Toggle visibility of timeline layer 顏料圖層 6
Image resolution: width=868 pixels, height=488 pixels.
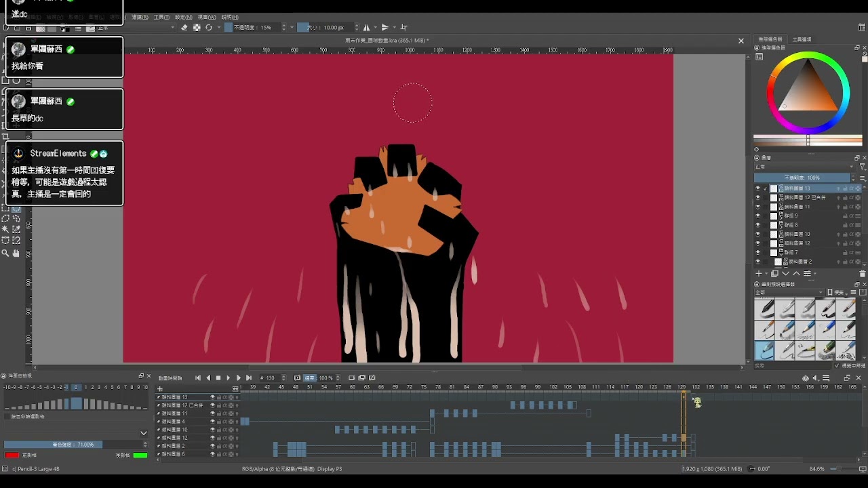(212, 454)
